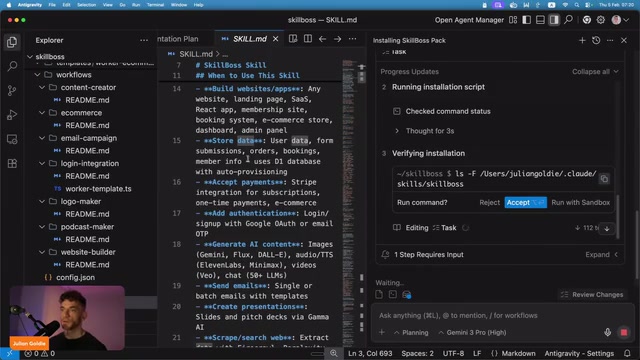Stop the running agent

pos(624,332)
